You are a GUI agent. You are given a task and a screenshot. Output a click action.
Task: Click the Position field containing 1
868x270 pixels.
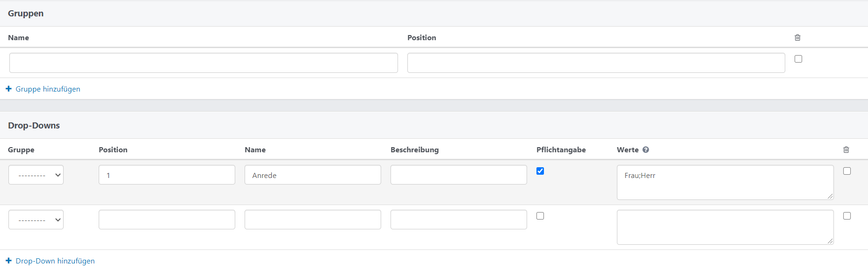(167, 175)
